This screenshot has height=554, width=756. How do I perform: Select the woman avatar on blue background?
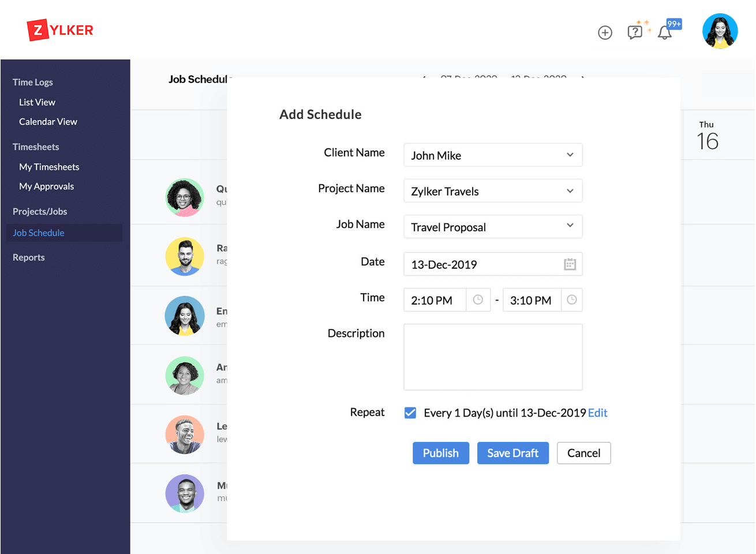click(185, 316)
